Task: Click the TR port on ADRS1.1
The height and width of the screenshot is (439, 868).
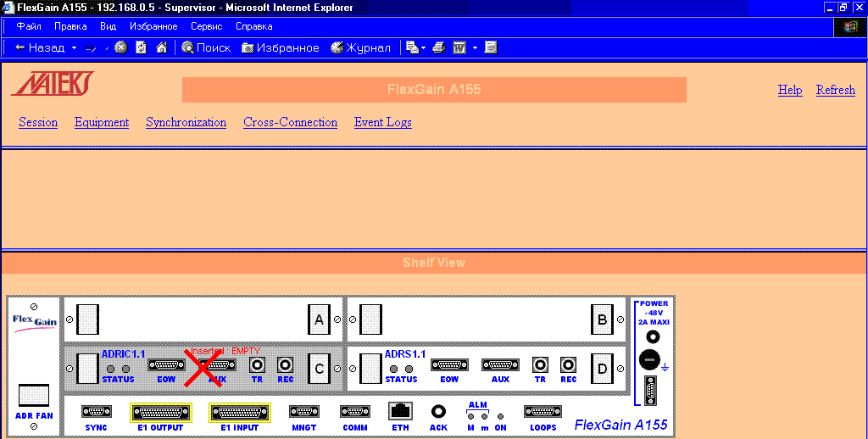Action: (540, 364)
